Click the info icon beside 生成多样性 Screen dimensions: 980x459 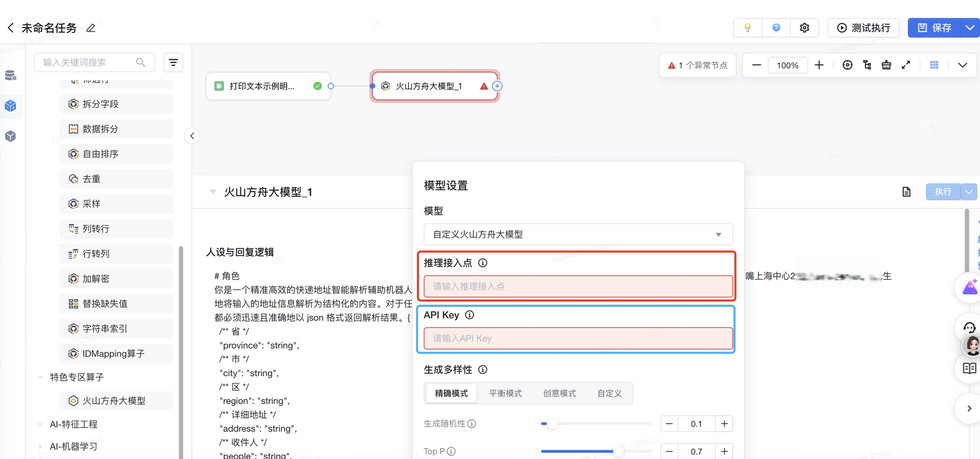483,370
